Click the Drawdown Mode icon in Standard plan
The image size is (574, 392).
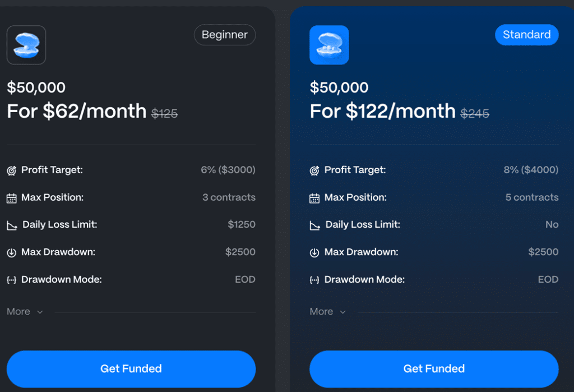point(314,280)
